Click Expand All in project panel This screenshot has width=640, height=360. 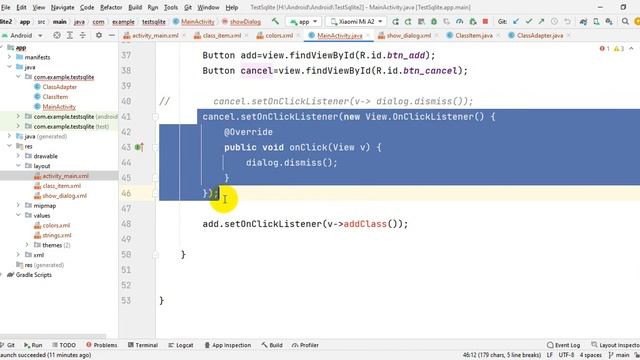(x=70, y=36)
